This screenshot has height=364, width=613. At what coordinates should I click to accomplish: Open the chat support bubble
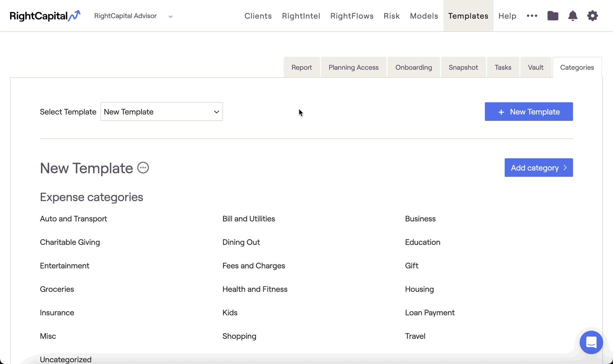pyautogui.click(x=591, y=342)
